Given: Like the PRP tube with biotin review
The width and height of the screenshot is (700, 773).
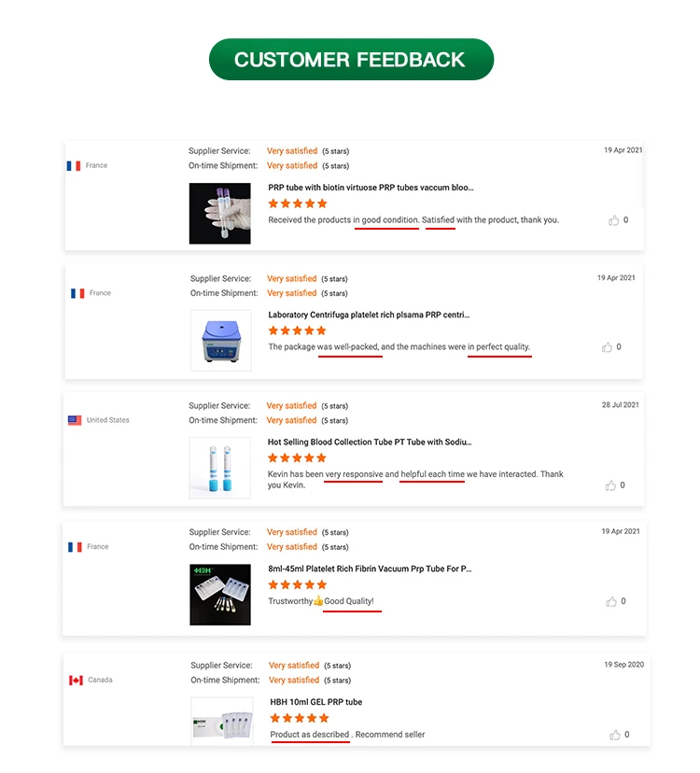Looking at the screenshot, I should pos(614,220).
